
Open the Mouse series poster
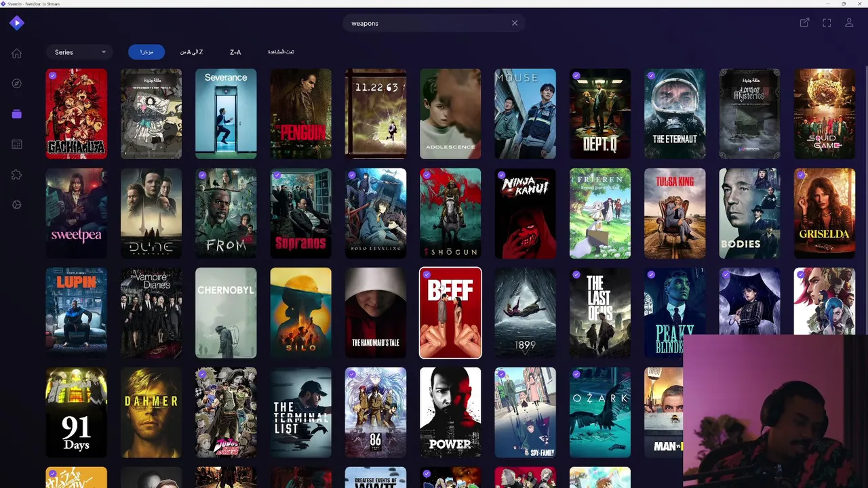coord(525,114)
